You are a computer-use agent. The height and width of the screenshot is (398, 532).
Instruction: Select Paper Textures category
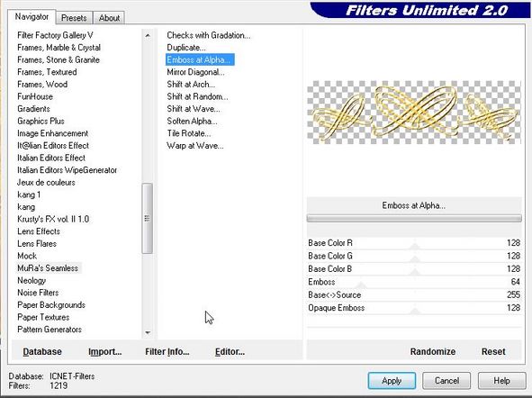[x=43, y=317]
